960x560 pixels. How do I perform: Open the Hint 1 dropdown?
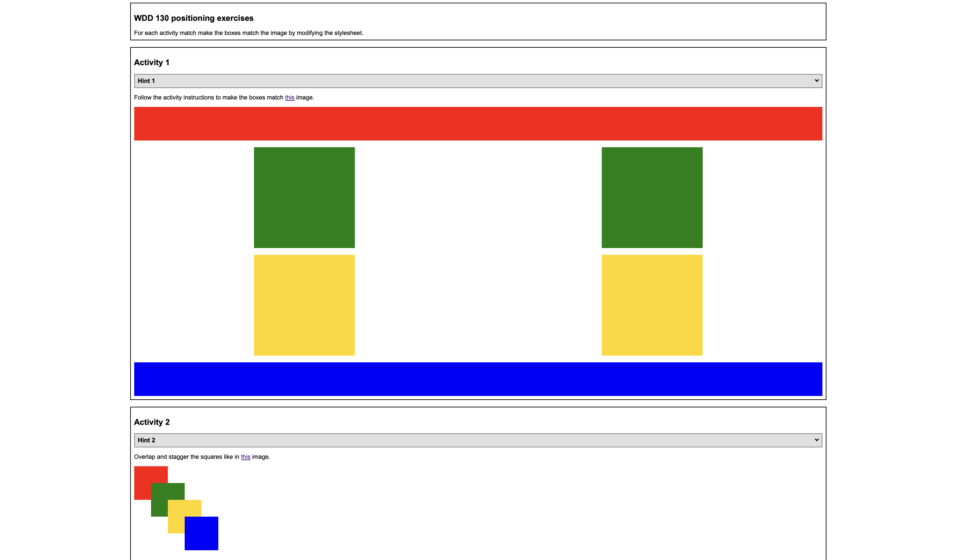pyautogui.click(x=478, y=81)
